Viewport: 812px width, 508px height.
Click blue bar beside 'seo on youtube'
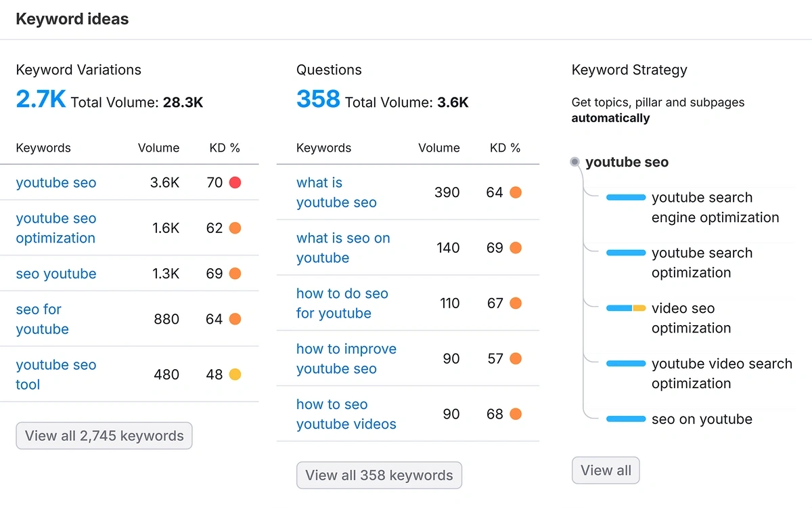coord(626,419)
